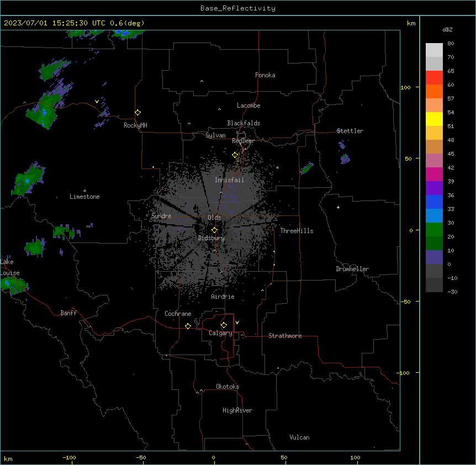Viewport: 476px width, 465px height.
Task: Select the Lacombe town label
Action: [248, 105]
